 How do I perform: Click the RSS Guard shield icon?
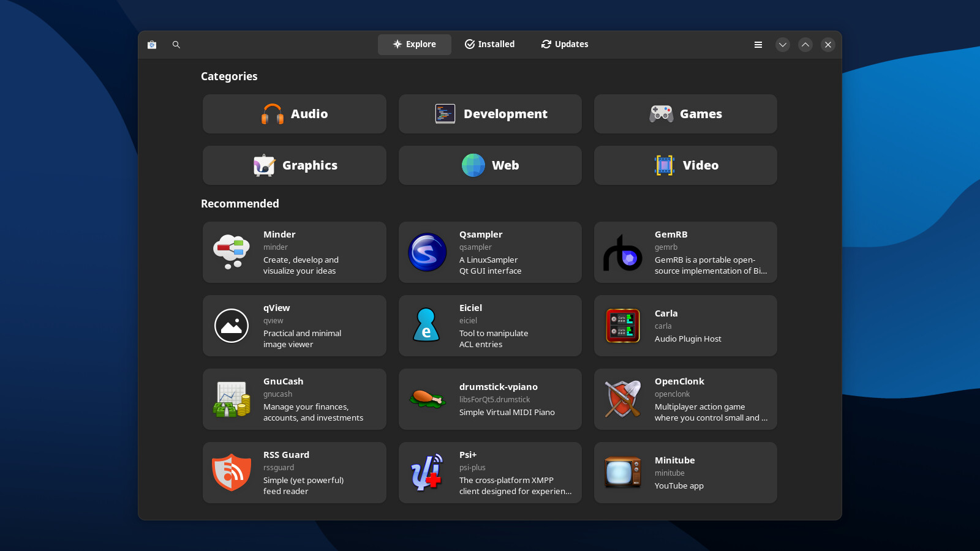point(232,473)
